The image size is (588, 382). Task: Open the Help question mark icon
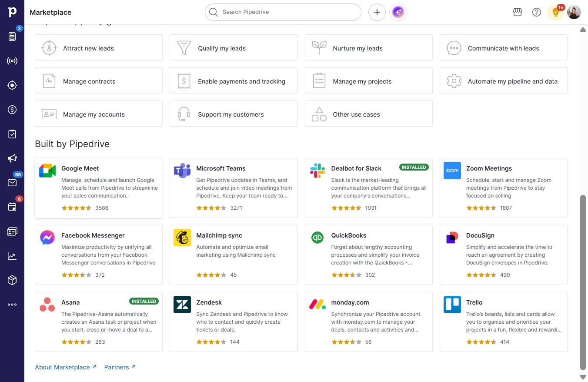tap(537, 12)
